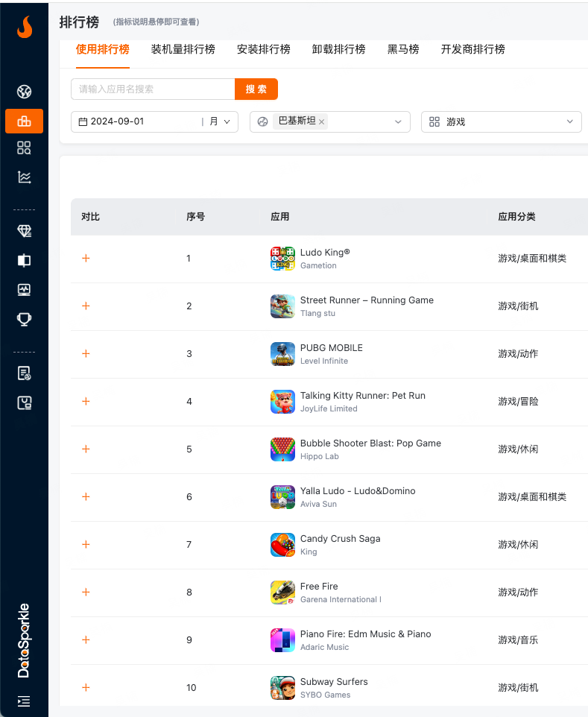The height and width of the screenshot is (717, 588).
Task: Open the 月 period dropdown
Action: click(219, 121)
